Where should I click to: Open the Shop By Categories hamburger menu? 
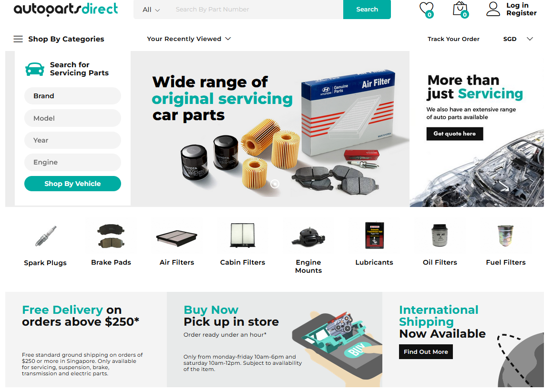coord(18,39)
